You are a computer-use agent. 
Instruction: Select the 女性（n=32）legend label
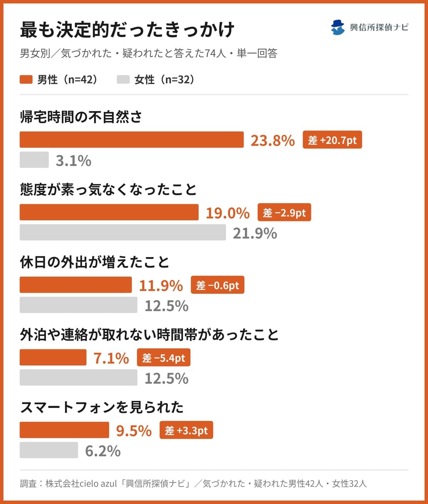pos(164,79)
